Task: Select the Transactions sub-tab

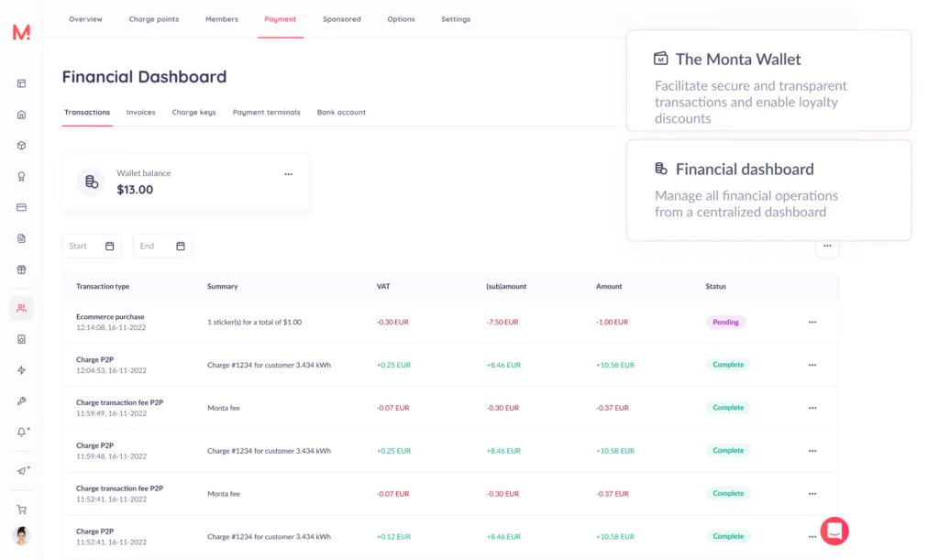Action: click(x=87, y=113)
